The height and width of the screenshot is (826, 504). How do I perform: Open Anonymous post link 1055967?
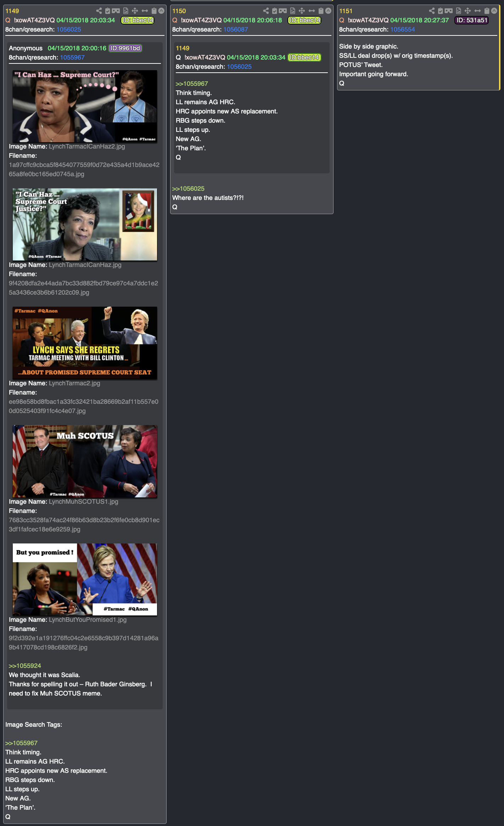pyautogui.click(x=72, y=57)
